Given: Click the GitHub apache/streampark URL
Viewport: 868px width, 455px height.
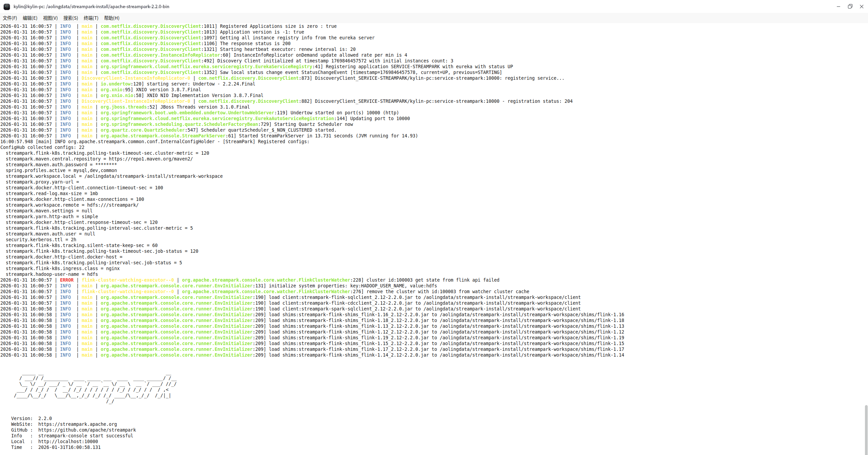Looking at the screenshot, I should [x=87, y=430].
